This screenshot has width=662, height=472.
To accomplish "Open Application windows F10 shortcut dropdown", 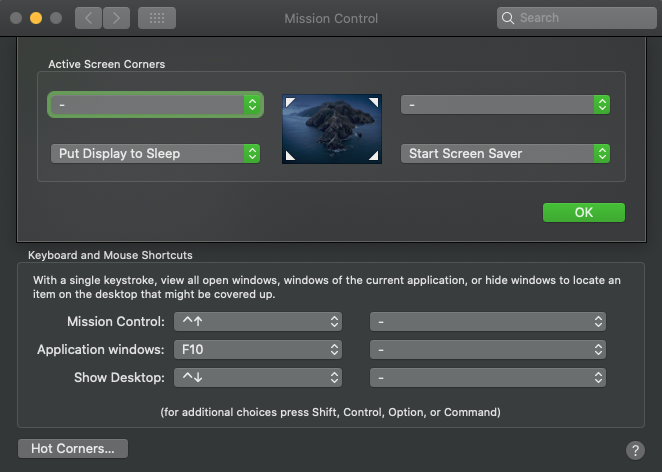I will pos(258,350).
